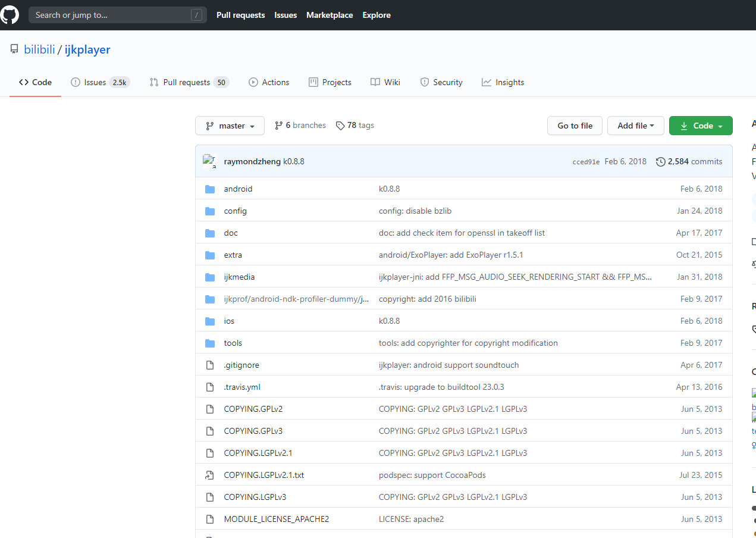
Task: View the 6 branches link
Action: click(x=305, y=125)
